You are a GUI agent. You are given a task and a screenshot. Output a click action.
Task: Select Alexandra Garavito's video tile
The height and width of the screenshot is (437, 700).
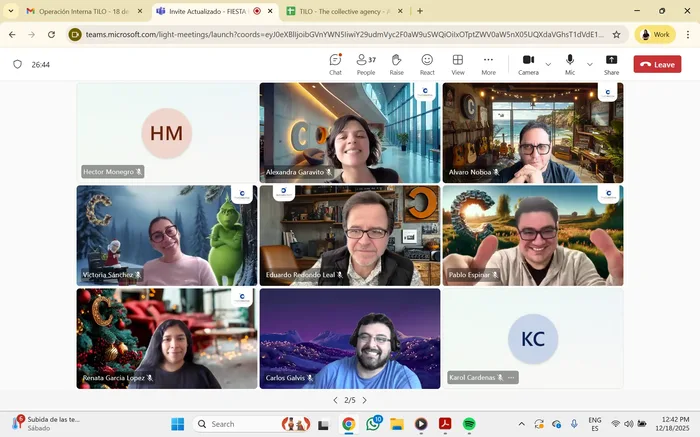(350, 133)
